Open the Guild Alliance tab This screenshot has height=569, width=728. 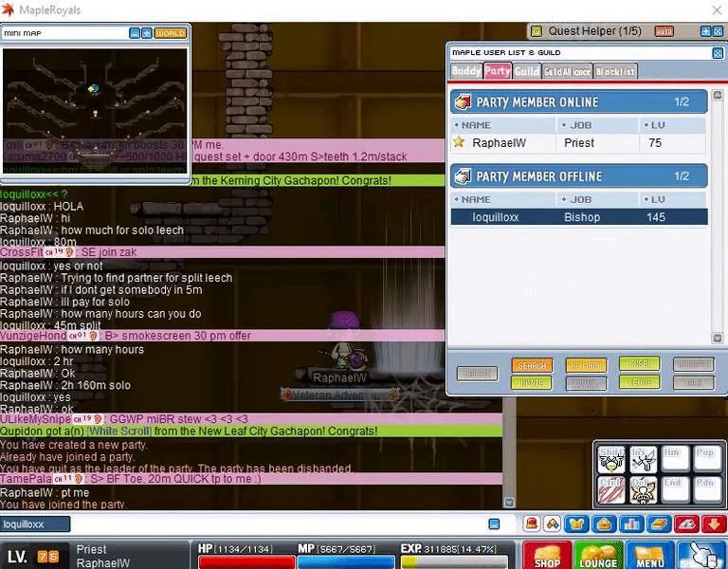tap(568, 71)
